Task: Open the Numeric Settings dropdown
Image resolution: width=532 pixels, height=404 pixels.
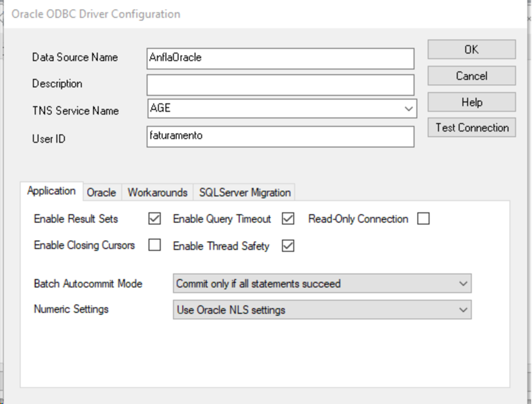Action: click(322, 310)
